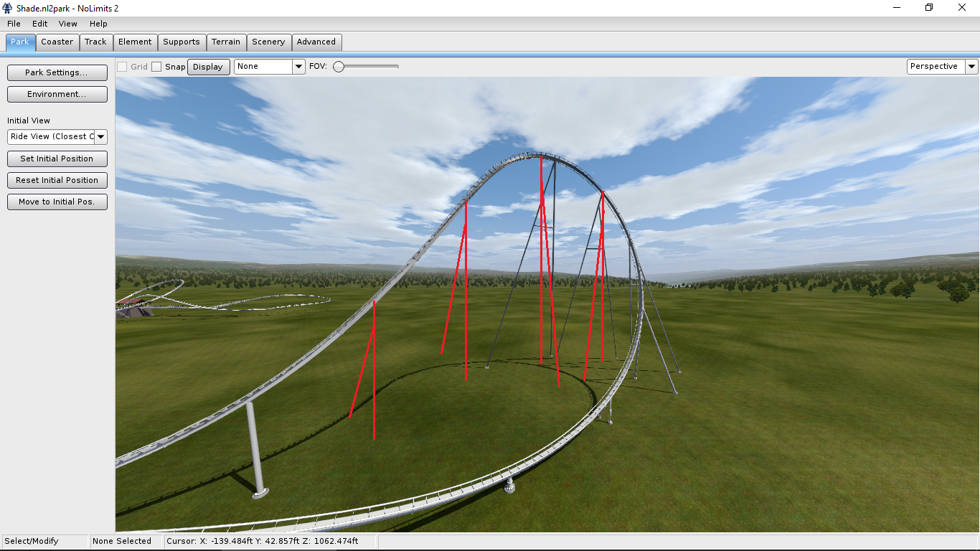This screenshot has height=551, width=980.
Task: Open the View menu
Action: pos(67,24)
